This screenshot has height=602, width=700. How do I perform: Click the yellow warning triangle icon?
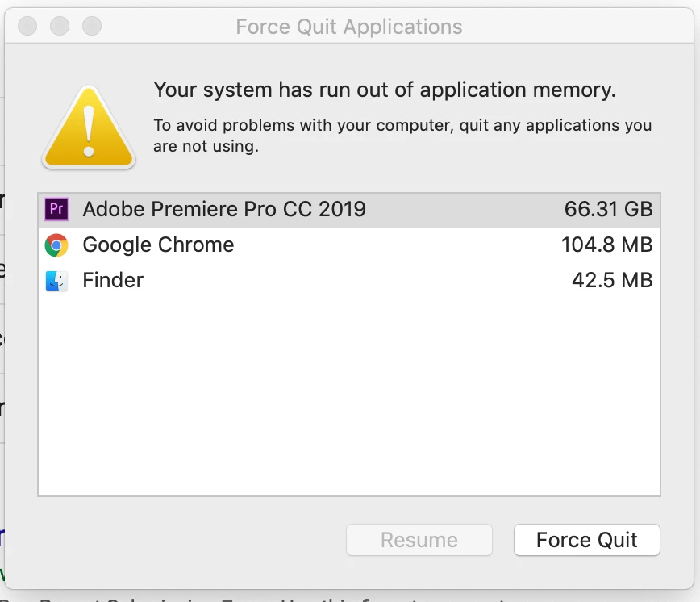pyautogui.click(x=89, y=129)
